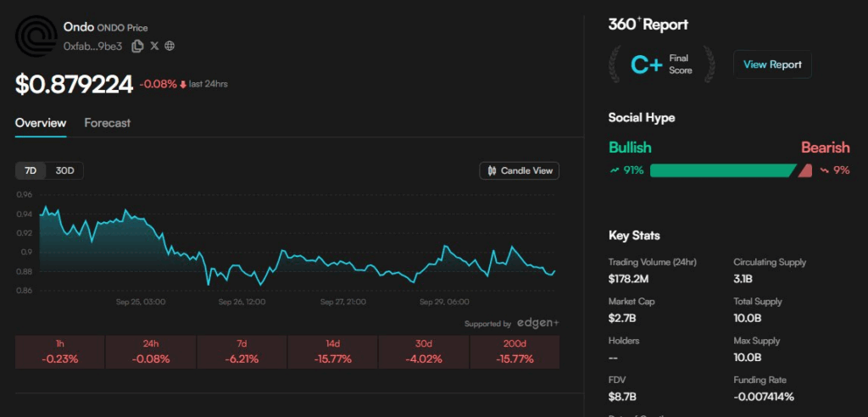Click the red down arrow beside -0.08%

coord(182,84)
